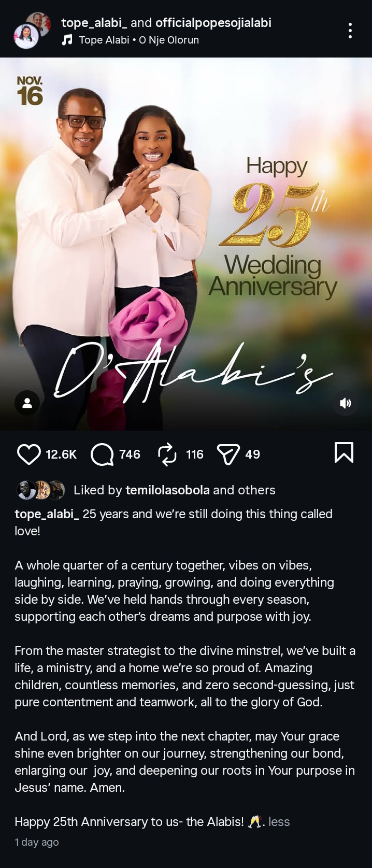Like the post with the heart icon
The image size is (372, 868).
point(28,454)
